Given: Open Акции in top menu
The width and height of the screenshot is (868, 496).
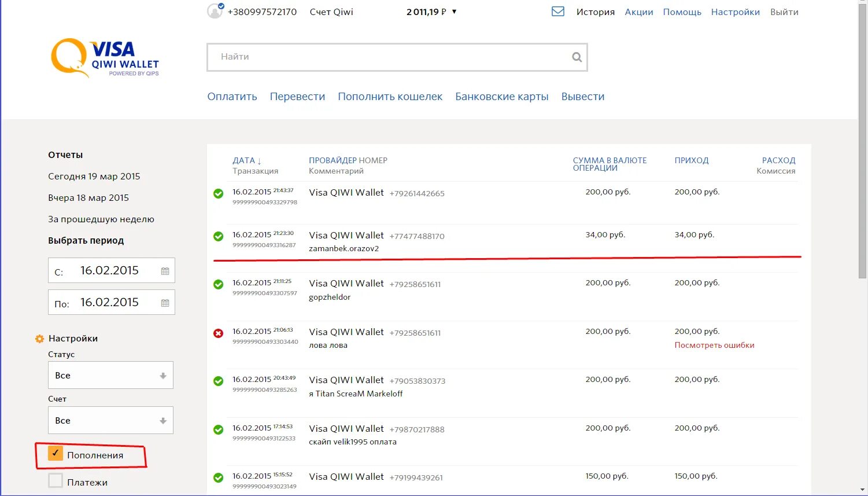Looking at the screenshot, I should (x=639, y=12).
